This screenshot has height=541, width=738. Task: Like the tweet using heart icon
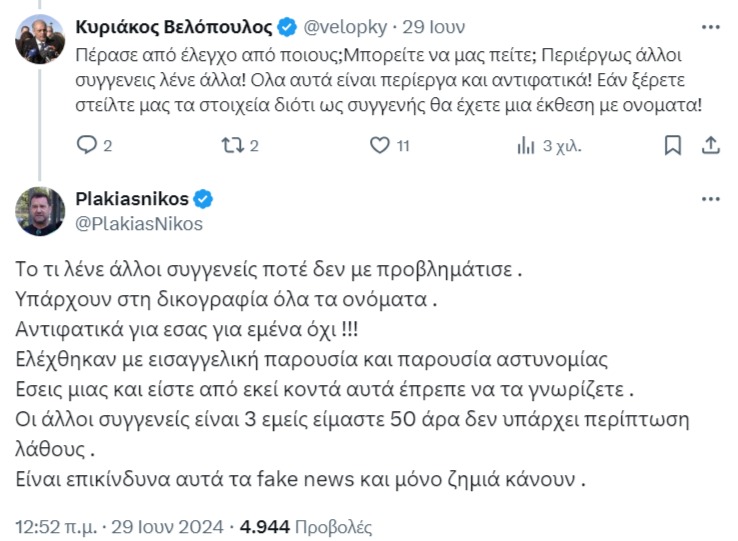click(380, 145)
